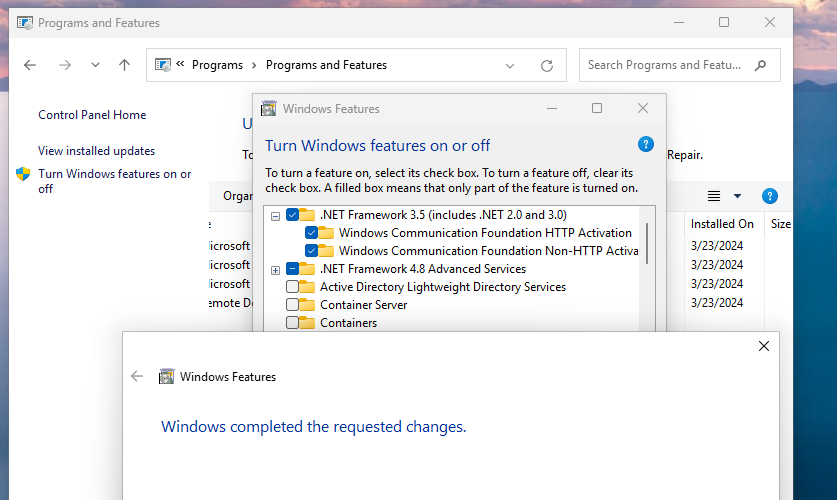Close the completed changes wizard dialog
The height and width of the screenshot is (500, 837).
[x=764, y=346]
